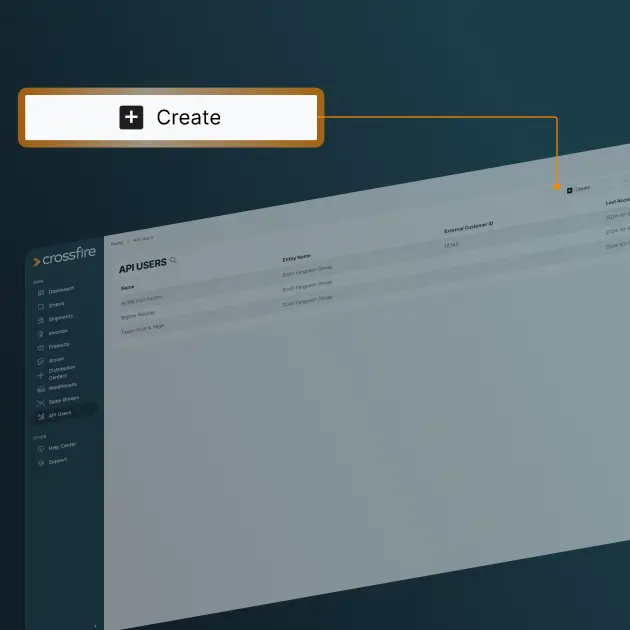Select the Shipments icon in the sidebar
630x630 pixels.
click(x=40, y=320)
